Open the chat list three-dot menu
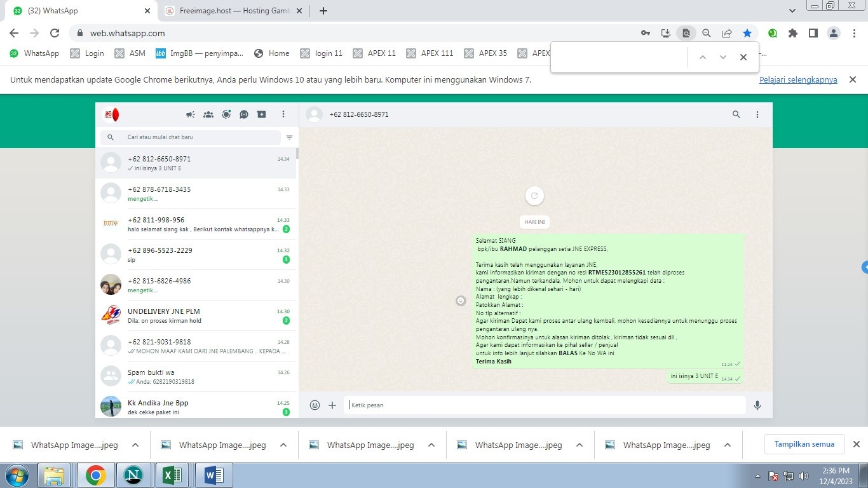Viewport: 868px width, 488px height. point(283,114)
